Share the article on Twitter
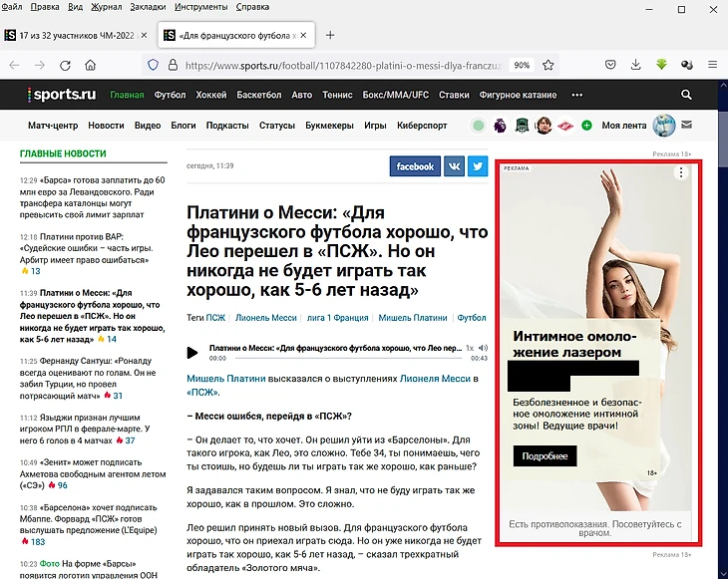This screenshot has width=728, height=579. 478,166
